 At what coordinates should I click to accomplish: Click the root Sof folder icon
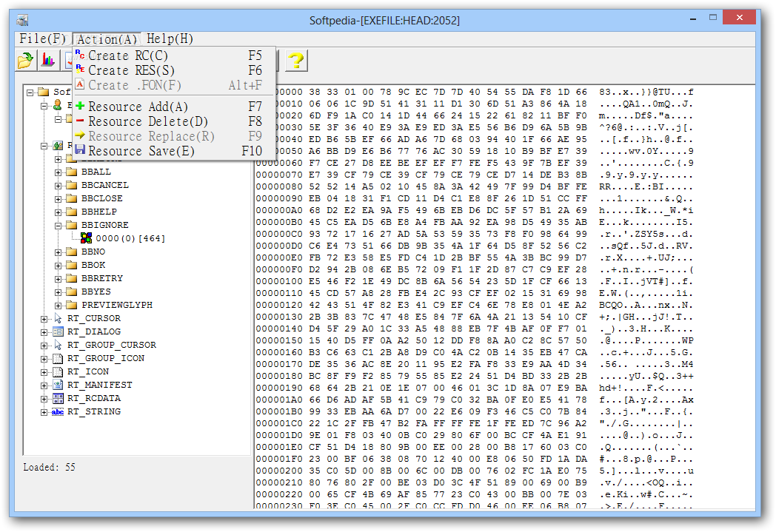44,92
